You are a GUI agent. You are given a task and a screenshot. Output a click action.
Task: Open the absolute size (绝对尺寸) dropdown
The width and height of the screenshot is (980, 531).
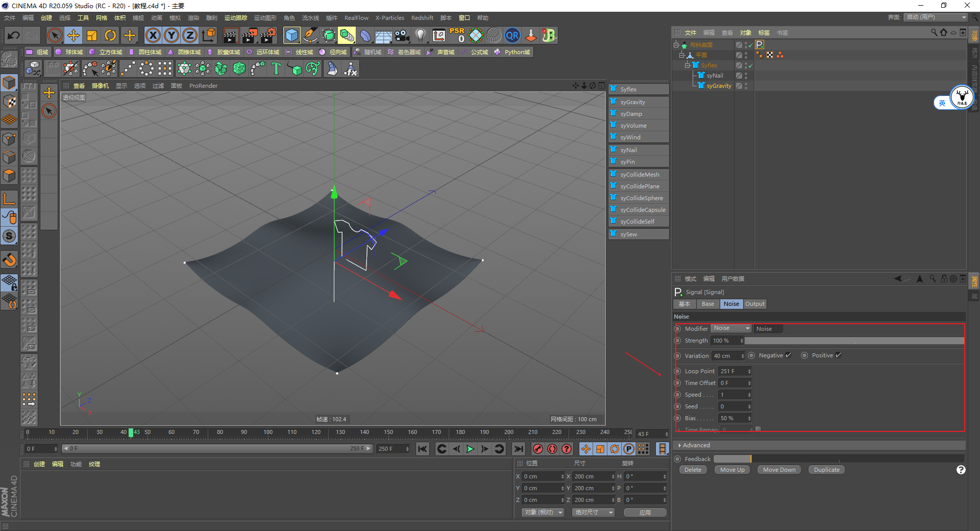593,512
